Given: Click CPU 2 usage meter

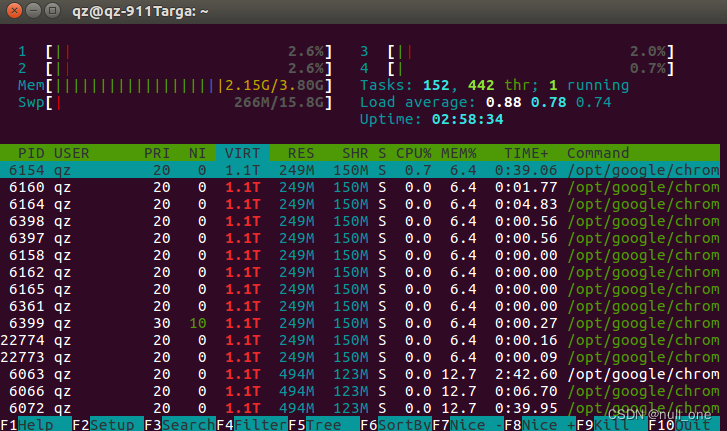Looking at the screenshot, I should (x=175, y=69).
